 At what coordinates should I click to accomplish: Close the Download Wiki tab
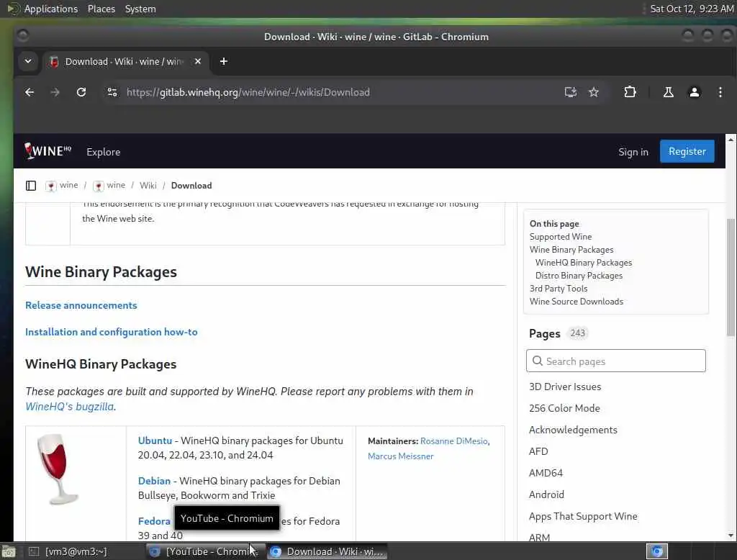pos(198,61)
